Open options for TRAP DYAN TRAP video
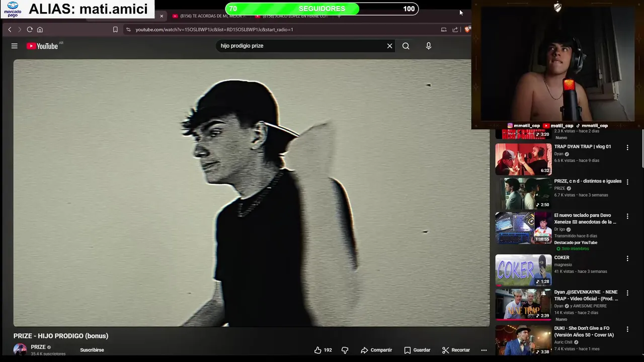The width and height of the screenshot is (644, 362). [x=627, y=147]
